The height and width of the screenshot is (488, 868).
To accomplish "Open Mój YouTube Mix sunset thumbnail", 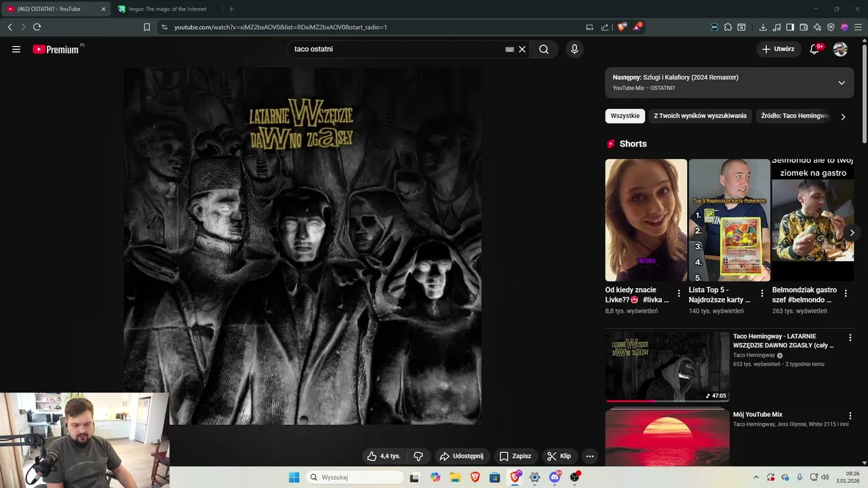I will [x=667, y=437].
